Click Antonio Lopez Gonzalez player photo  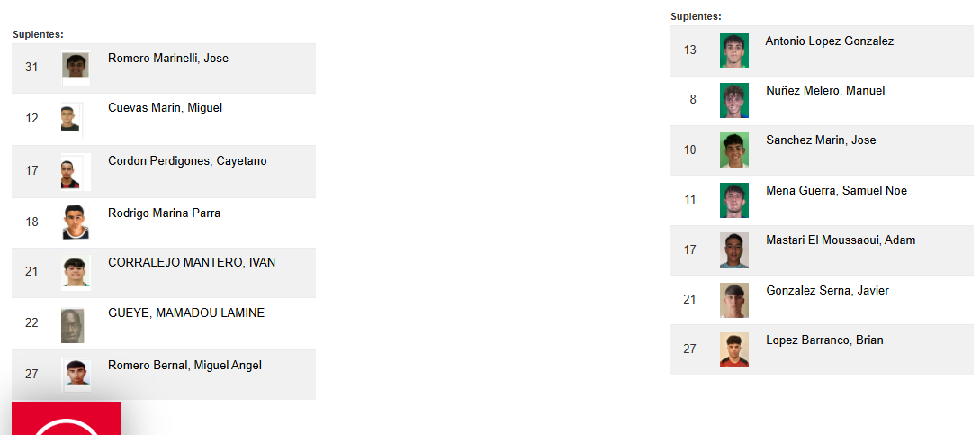point(733,50)
